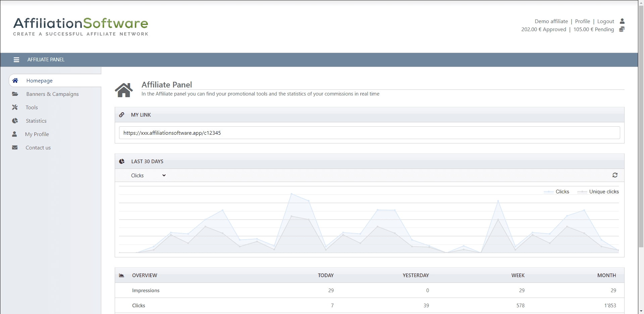The image size is (644, 314).
Task: Click the user account icon top right
Action: click(x=622, y=21)
